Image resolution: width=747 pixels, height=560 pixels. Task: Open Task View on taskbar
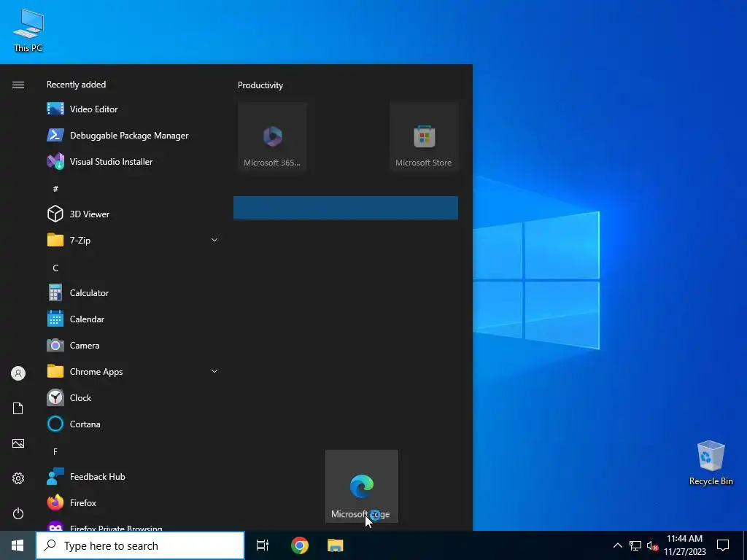(x=263, y=545)
